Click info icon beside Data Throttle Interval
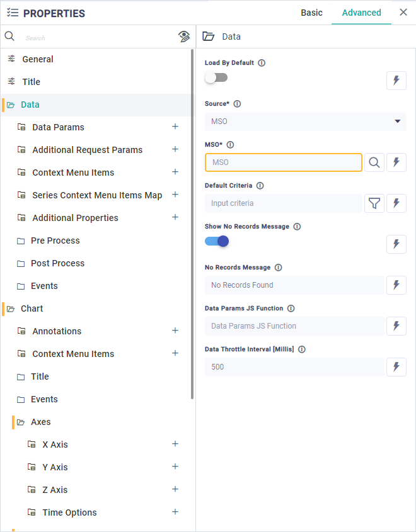This screenshot has height=532, width=416. 302,349
